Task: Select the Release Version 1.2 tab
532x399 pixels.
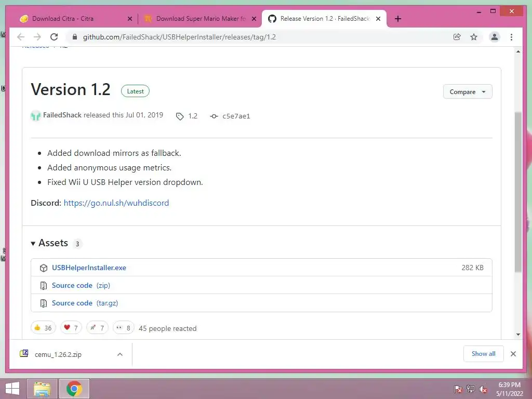Action: click(324, 19)
